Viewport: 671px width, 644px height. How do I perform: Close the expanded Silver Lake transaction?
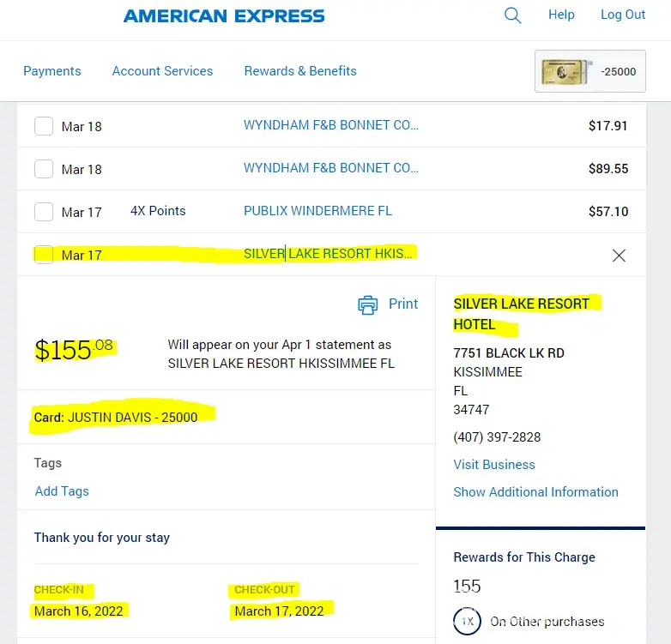(x=619, y=255)
